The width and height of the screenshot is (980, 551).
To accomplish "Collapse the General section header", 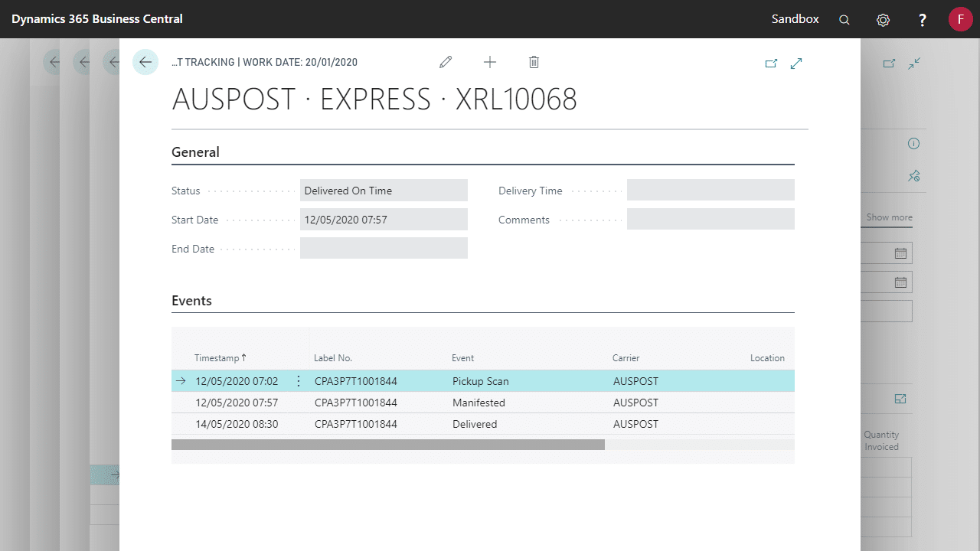I will coord(195,152).
